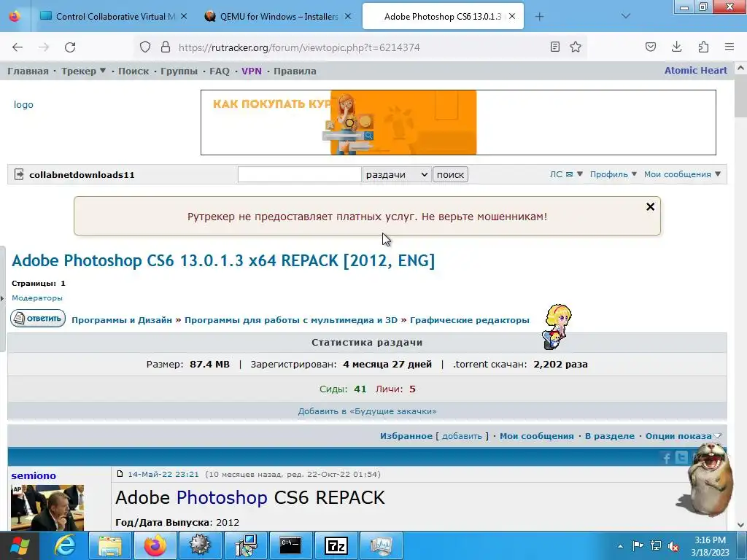Switch to Control Collaborative Virtual tab

[113, 17]
